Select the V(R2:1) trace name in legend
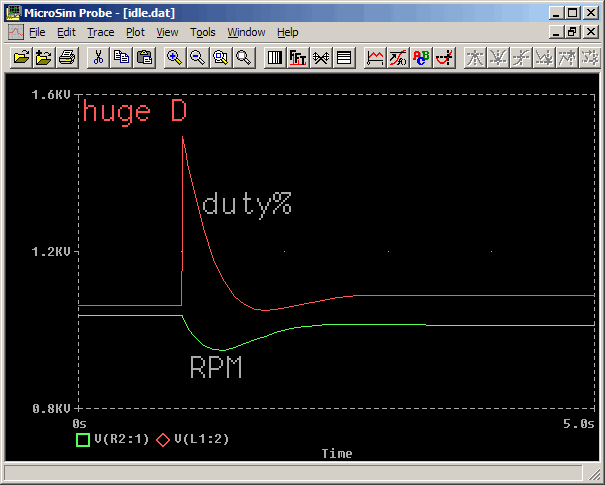This screenshot has width=605, height=485. tap(120, 439)
